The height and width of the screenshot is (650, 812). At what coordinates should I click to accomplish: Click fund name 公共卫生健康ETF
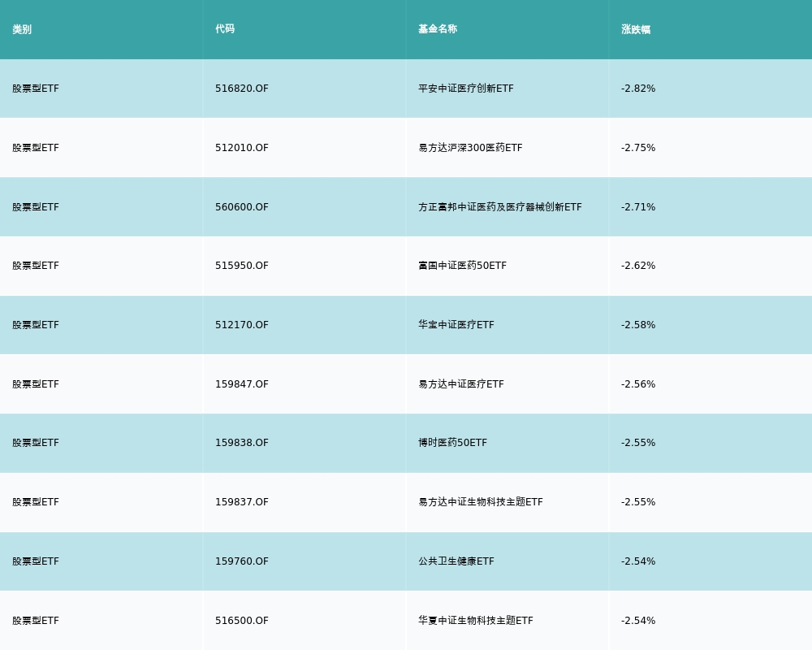[x=456, y=561]
